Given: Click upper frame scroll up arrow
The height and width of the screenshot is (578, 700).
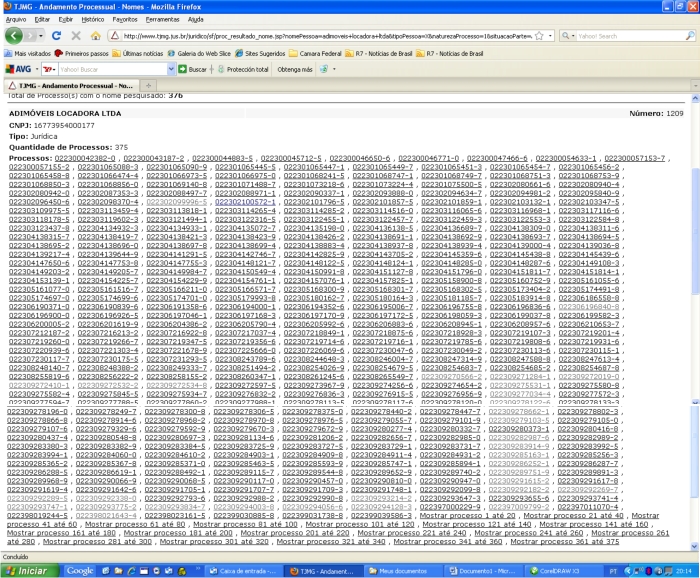Looking at the screenshot, I should point(695,99).
